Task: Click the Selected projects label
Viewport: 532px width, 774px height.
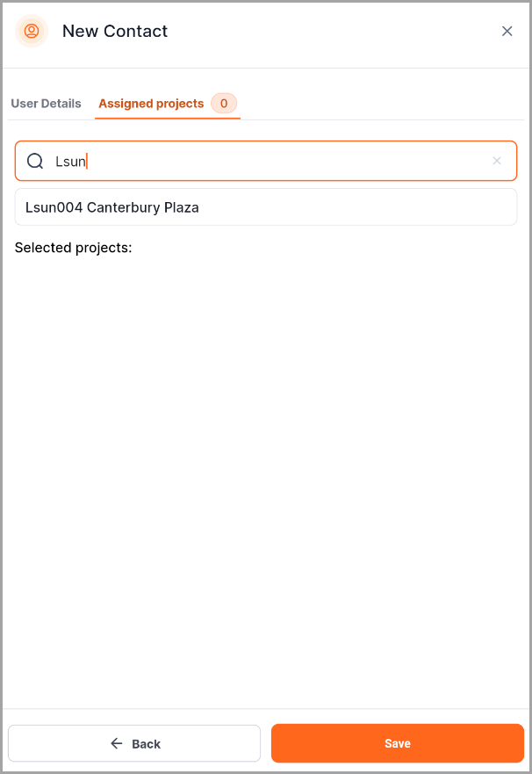Action: 73,248
